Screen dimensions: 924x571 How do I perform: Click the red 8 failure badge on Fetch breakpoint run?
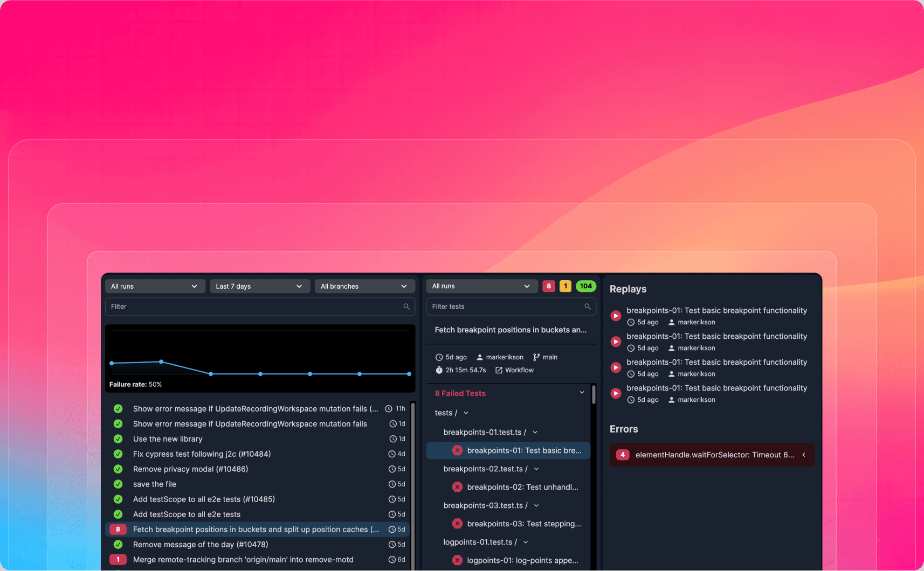click(x=118, y=530)
